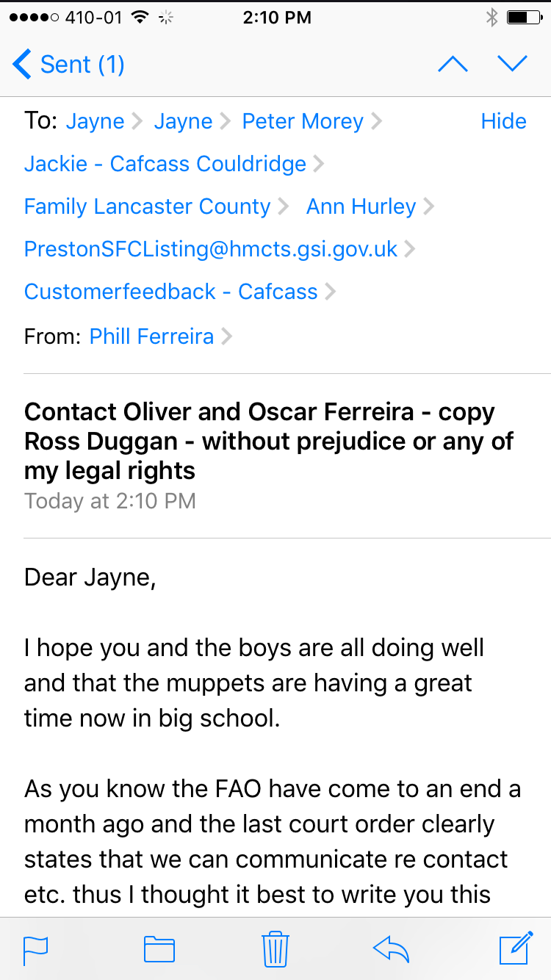Tap the first Jayne recipient
Screen dimensions: 551x980
pos(95,121)
